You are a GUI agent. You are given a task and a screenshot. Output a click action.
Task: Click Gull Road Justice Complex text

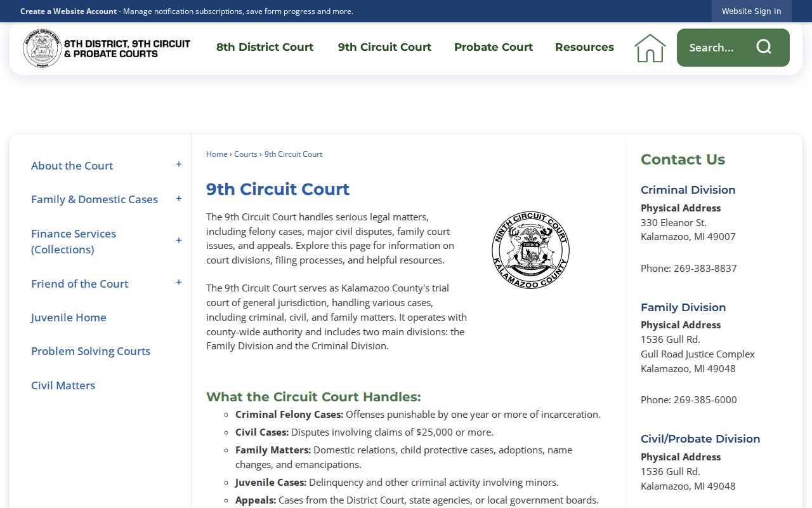[x=698, y=354]
